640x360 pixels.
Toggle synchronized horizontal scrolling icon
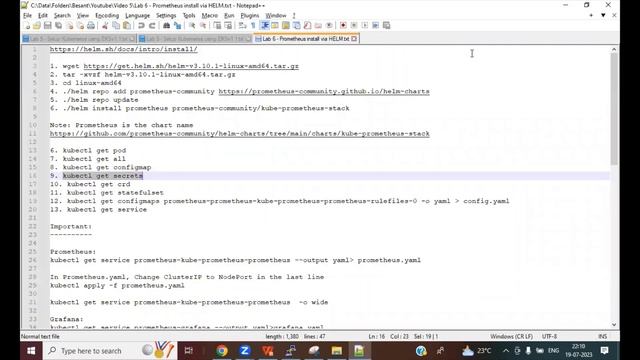click(228, 26)
